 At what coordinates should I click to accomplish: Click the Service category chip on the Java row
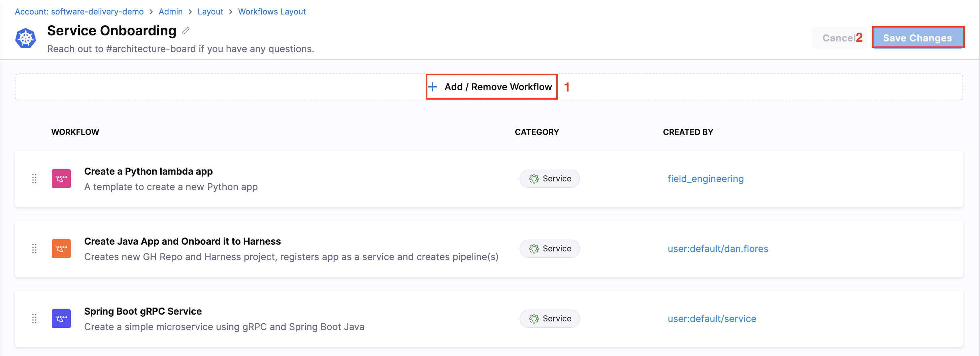click(x=549, y=248)
